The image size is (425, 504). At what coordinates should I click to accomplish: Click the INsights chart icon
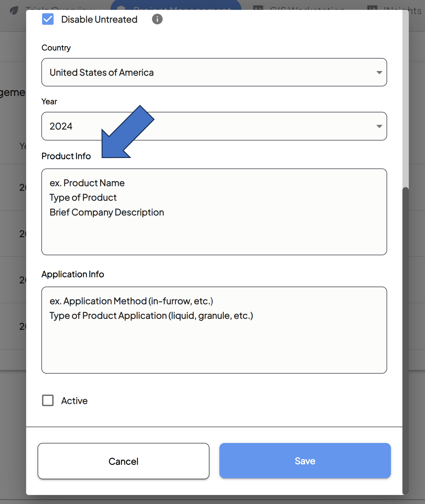point(372,9)
